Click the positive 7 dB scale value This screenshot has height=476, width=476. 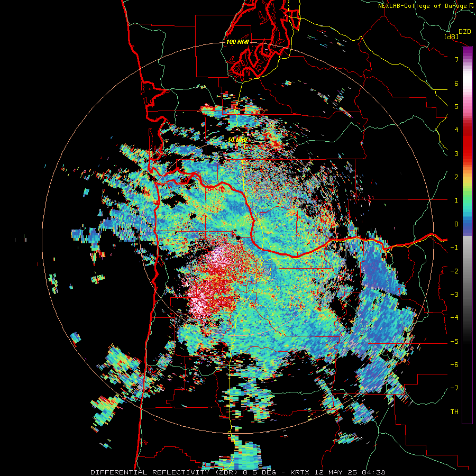456,59
